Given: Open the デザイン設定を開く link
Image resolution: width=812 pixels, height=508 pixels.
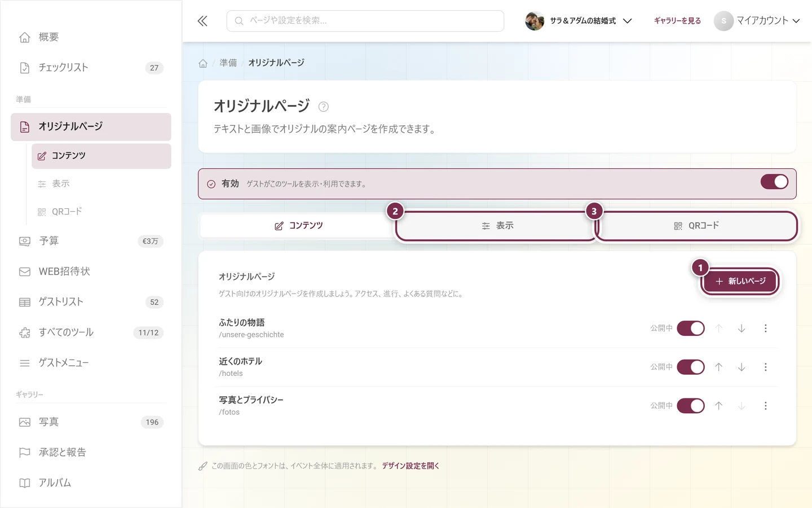Looking at the screenshot, I should click(411, 466).
